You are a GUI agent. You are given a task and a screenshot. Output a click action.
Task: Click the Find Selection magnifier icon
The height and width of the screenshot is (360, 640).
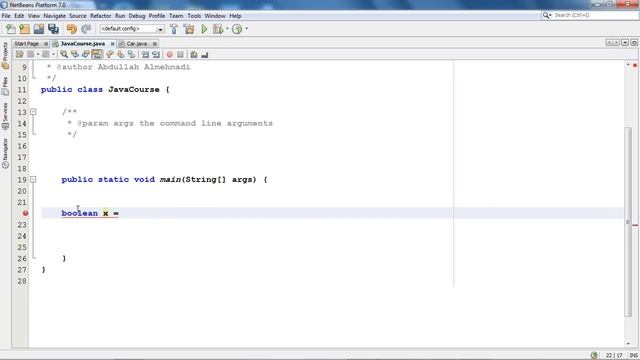64,54
